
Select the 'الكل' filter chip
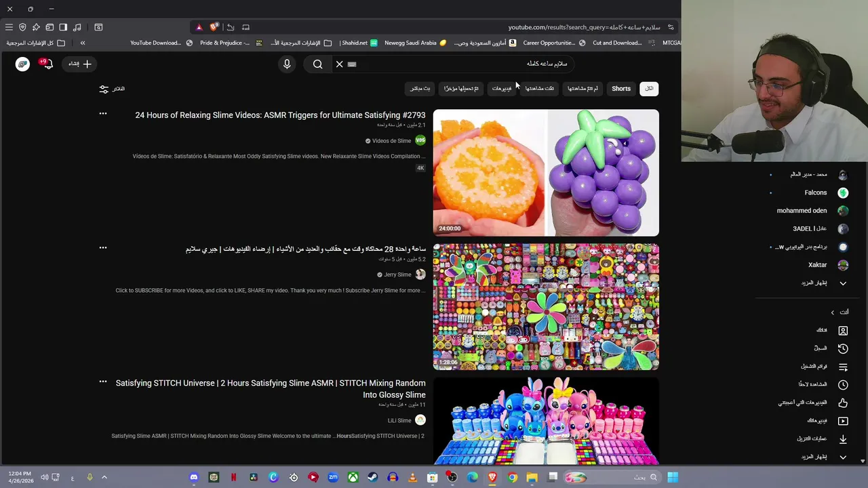(649, 89)
